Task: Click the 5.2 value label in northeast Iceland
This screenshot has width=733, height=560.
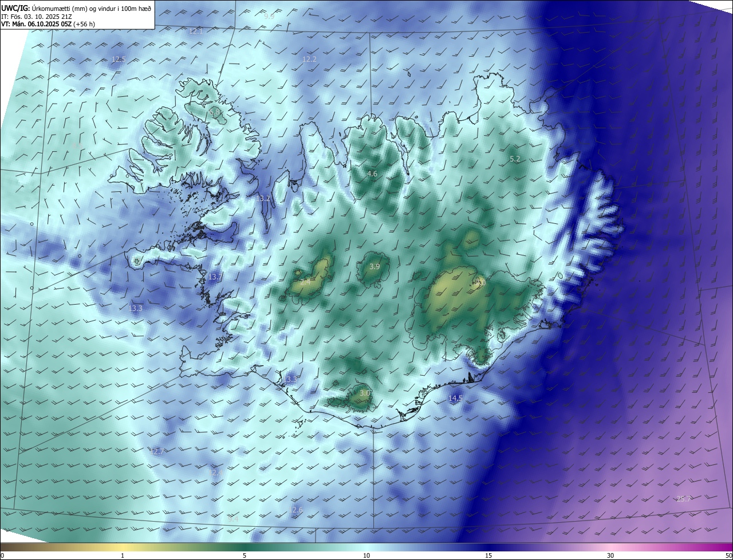Action: coord(515,159)
